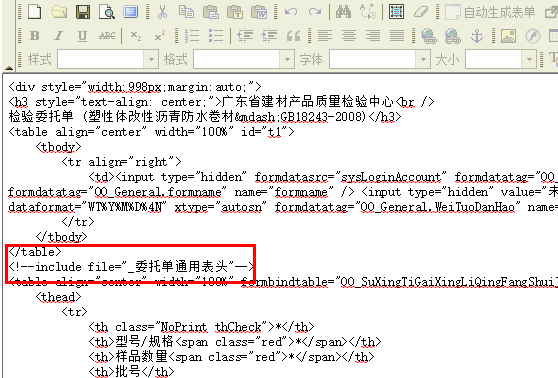Open the Find binoculars tool
The height and width of the screenshot is (378, 558).
click(343, 12)
